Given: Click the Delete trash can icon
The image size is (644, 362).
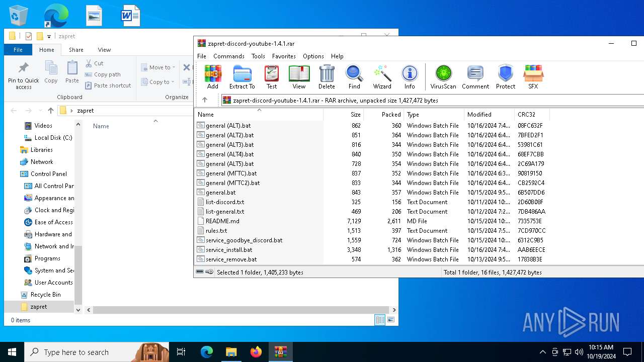Looking at the screenshot, I should tap(327, 77).
